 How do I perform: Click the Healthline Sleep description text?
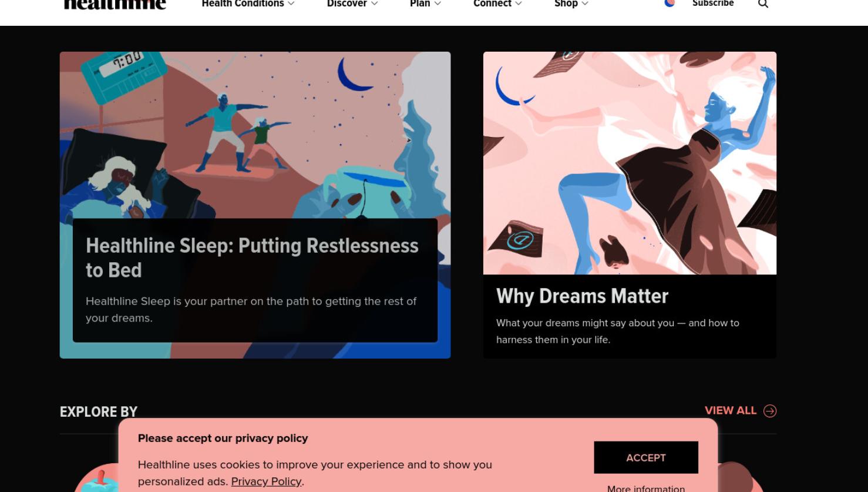[251, 309]
